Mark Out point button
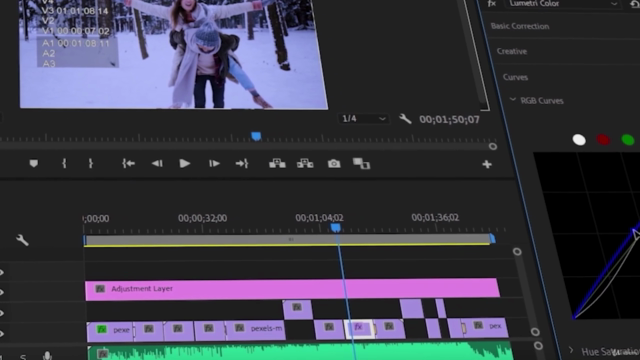Image resolution: width=640 pixels, height=360 pixels. pos(91,164)
